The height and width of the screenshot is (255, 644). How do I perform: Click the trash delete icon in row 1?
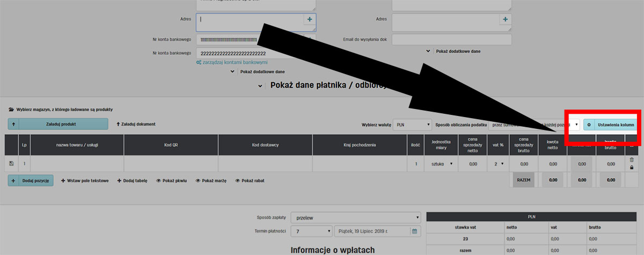pyautogui.click(x=632, y=160)
